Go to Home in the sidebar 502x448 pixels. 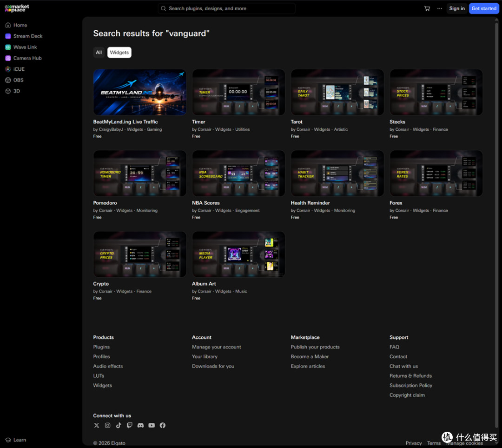pyautogui.click(x=16, y=25)
